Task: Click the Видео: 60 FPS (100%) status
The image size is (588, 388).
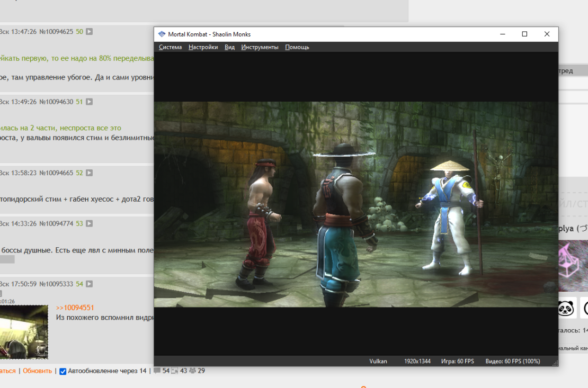Action: pyautogui.click(x=513, y=361)
